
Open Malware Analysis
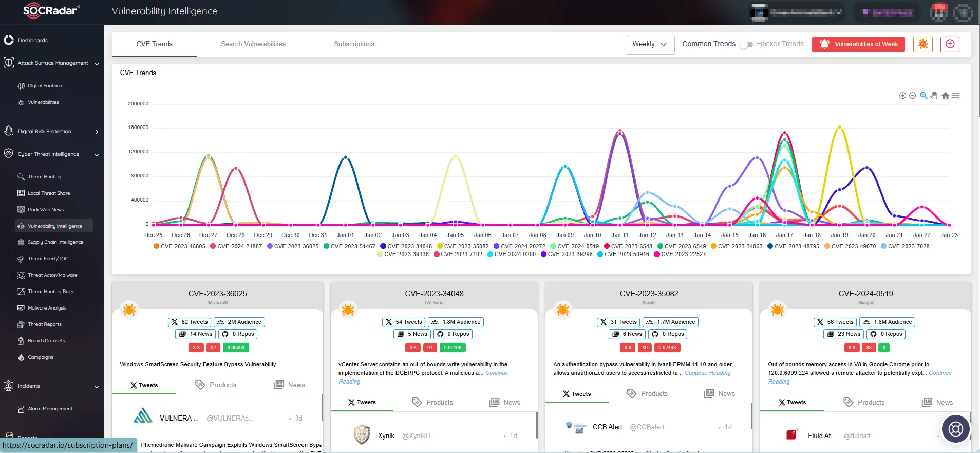click(x=47, y=308)
